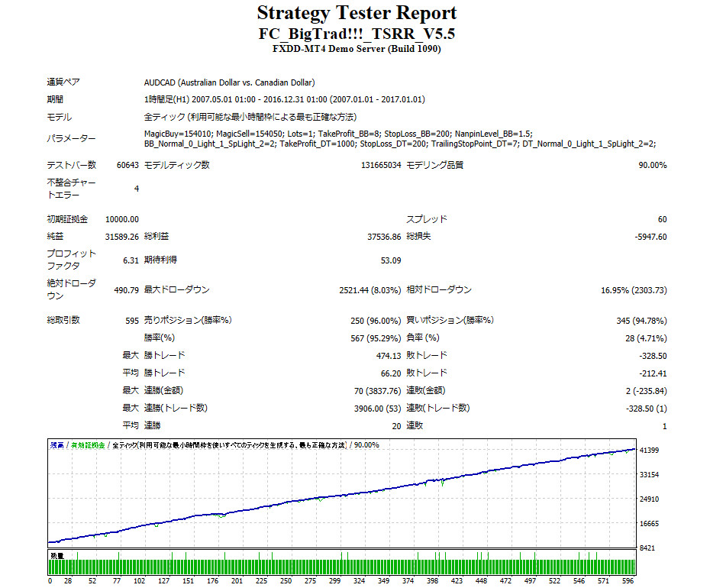Select the AUDCAD currency pair description
The width and height of the screenshot is (710, 588).
coord(230,82)
